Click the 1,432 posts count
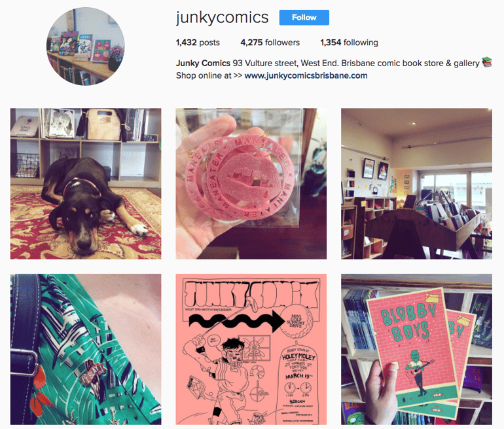Viewport: 504px width, 429px height. coord(198,43)
